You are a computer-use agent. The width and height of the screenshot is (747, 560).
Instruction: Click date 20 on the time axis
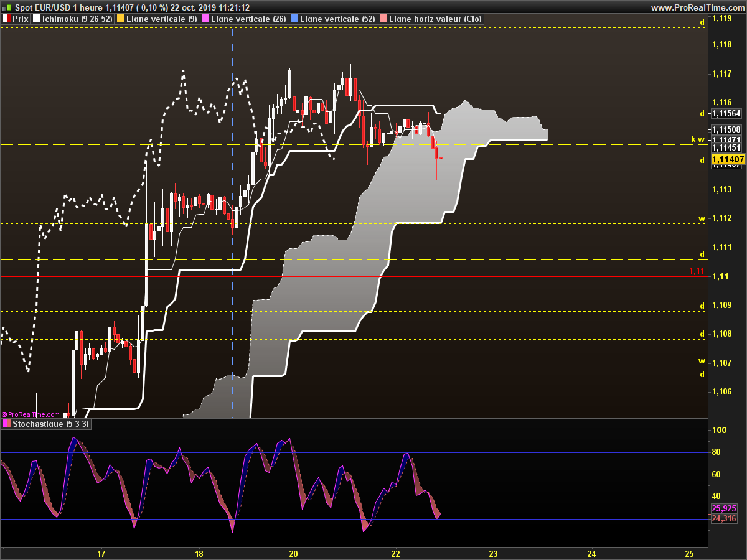point(294,553)
